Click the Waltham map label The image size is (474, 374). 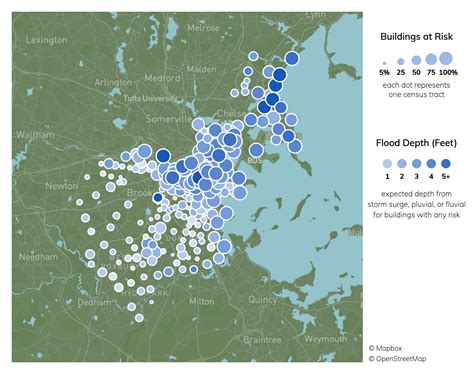tap(35, 135)
